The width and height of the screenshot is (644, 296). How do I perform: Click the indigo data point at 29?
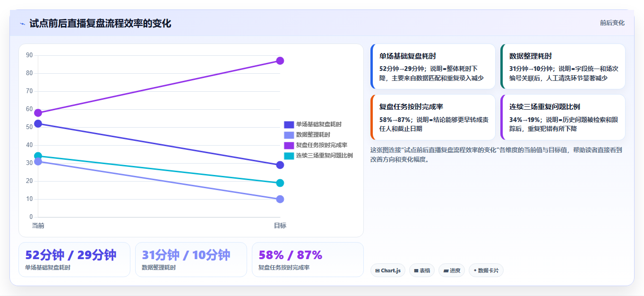(x=280, y=165)
